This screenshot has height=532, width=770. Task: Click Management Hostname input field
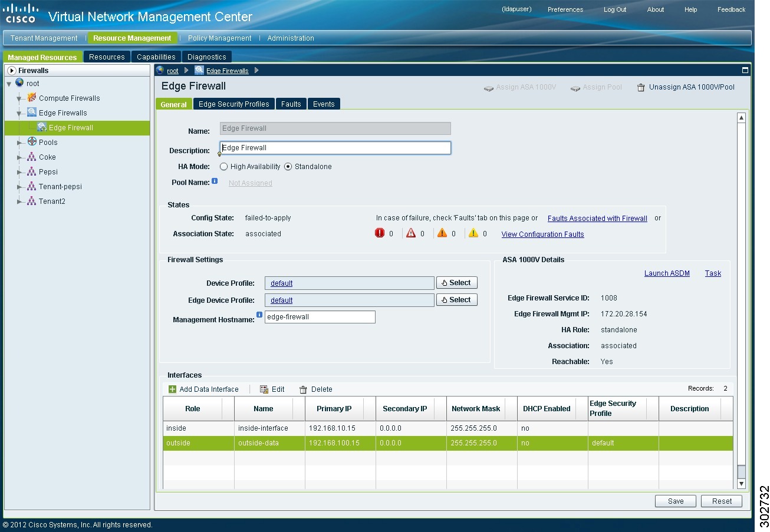coord(320,317)
